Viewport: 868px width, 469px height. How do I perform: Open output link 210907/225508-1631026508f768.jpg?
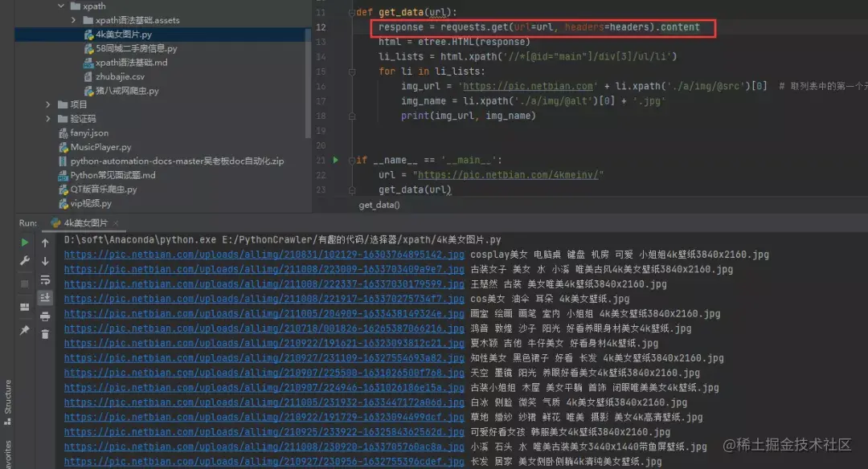click(x=264, y=373)
